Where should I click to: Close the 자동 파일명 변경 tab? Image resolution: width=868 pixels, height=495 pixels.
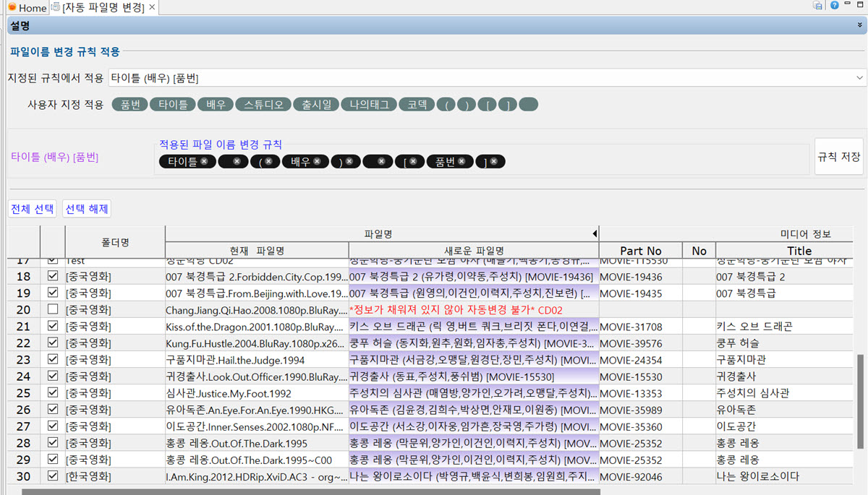pos(151,8)
